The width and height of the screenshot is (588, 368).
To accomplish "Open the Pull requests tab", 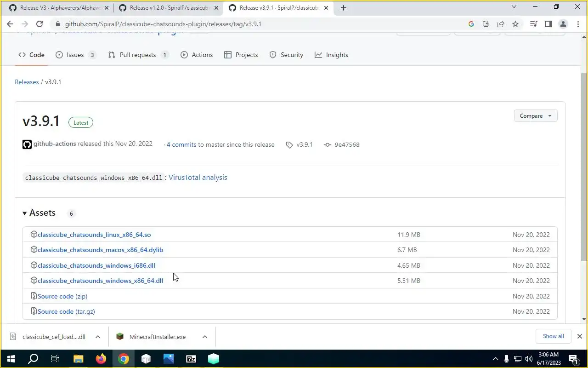I will [138, 55].
